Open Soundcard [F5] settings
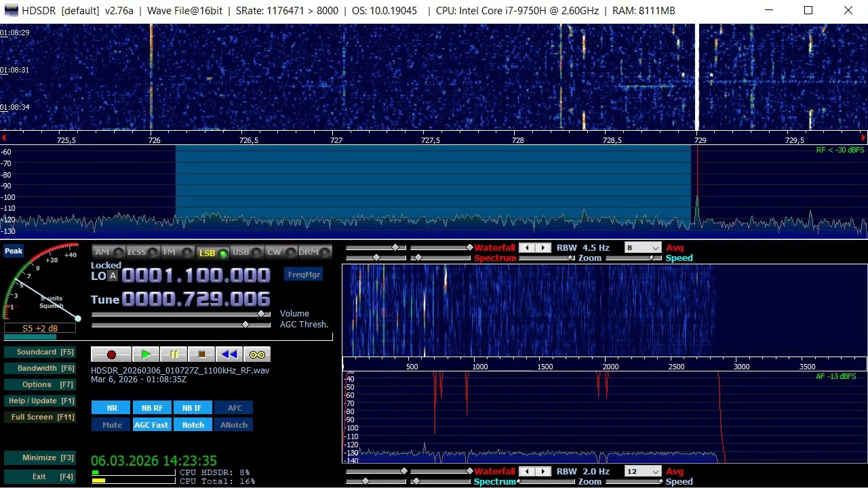Viewport: 868px width, 488px height. click(39, 352)
